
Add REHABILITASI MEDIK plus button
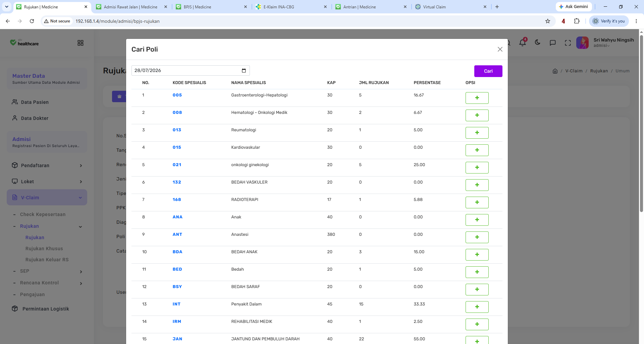(x=477, y=324)
